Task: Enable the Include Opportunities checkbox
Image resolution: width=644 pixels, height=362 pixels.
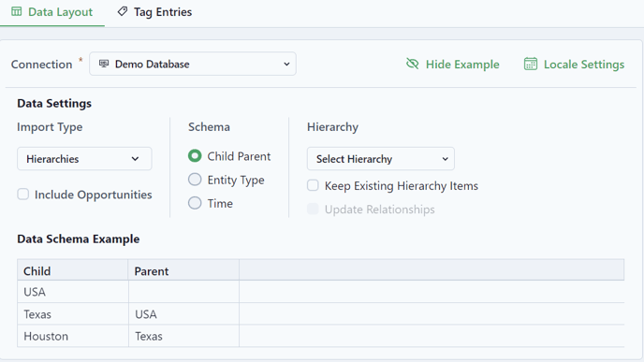Action: coord(23,195)
